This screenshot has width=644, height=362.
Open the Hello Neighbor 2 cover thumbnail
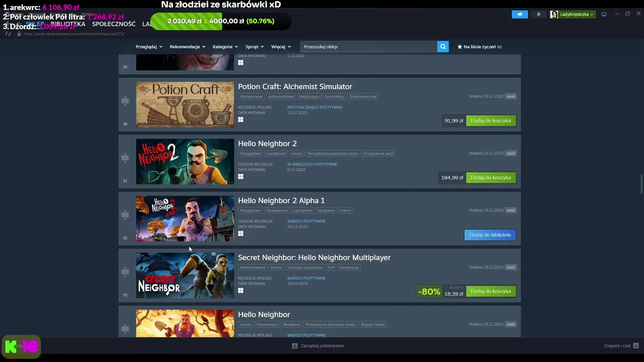click(x=185, y=161)
